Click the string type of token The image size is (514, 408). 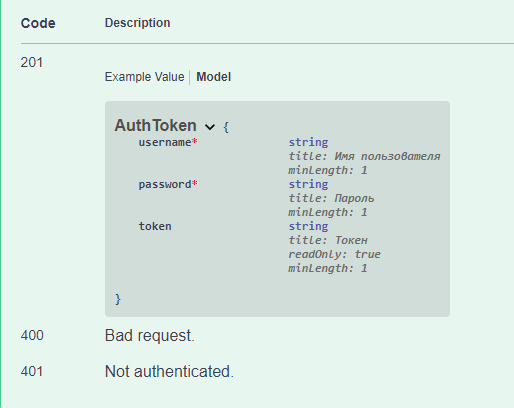[x=308, y=226]
